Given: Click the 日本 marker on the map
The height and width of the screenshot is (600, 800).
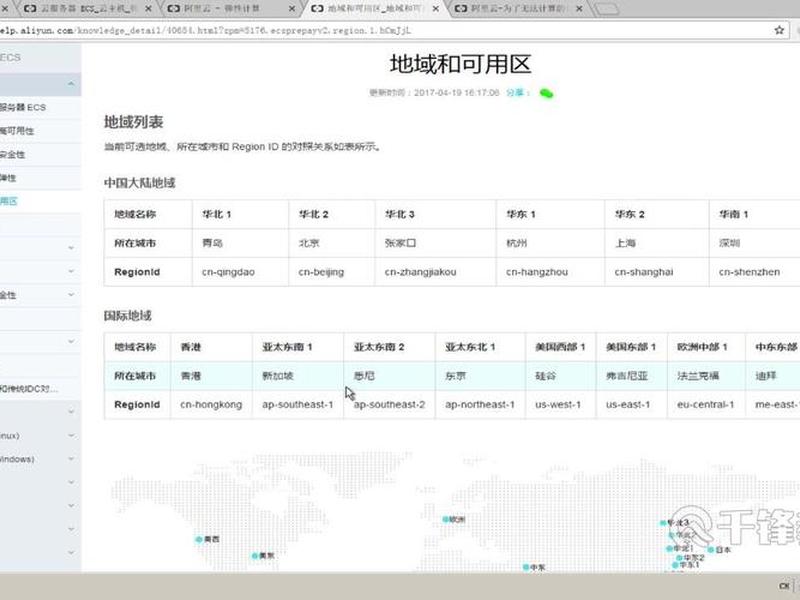Looking at the screenshot, I should click(719, 549).
